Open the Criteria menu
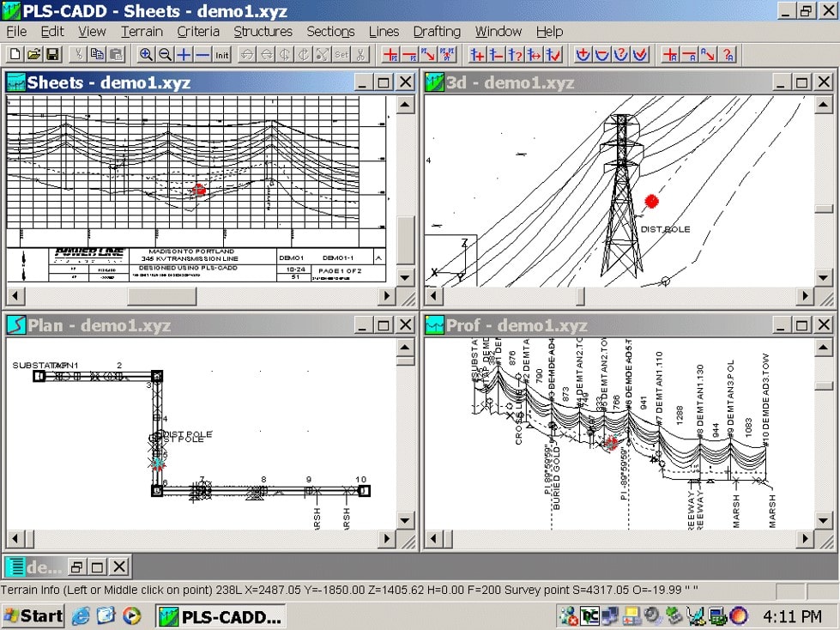Image resolution: width=840 pixels, height=630 pixels. click(198, 32)
